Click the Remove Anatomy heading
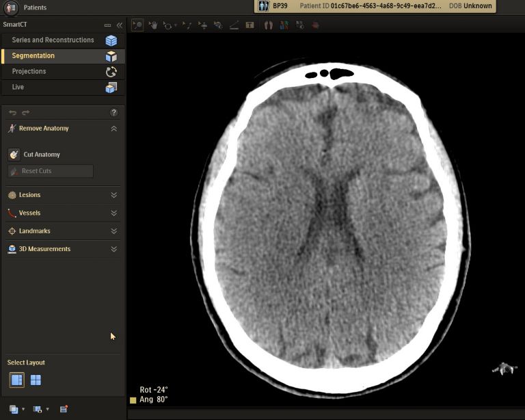 [44, 129]
